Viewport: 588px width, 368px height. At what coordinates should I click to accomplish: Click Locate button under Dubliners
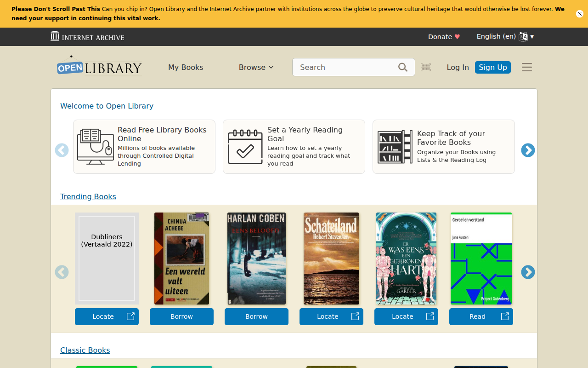(107, 316)
